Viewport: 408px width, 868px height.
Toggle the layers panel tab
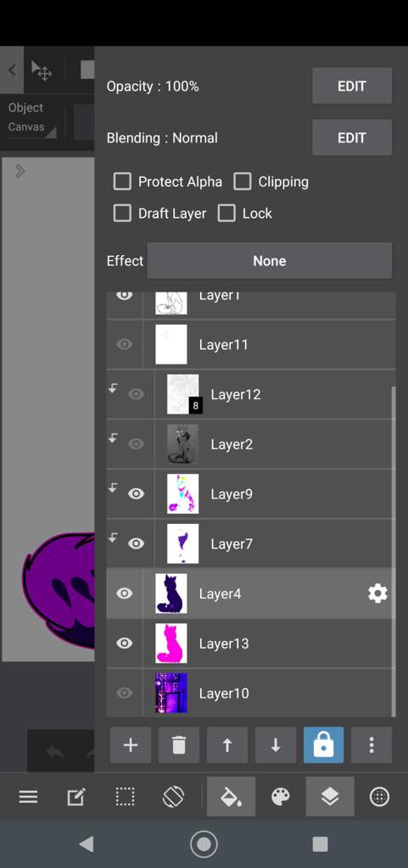coord(330,797)
